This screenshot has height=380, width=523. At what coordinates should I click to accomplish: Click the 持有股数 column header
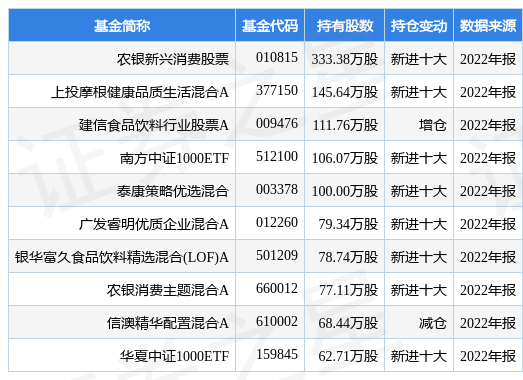(345, 26)
